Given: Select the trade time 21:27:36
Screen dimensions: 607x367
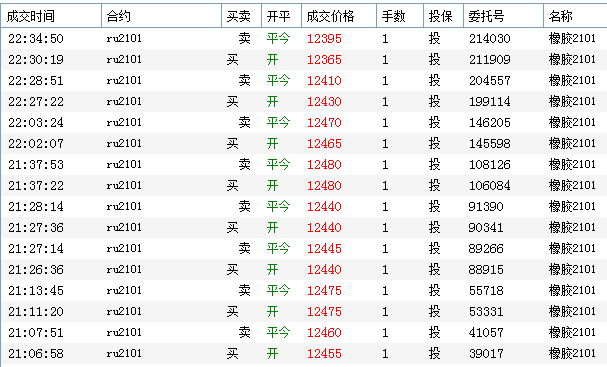Looking at the screenshot, I should coord(36,228).
